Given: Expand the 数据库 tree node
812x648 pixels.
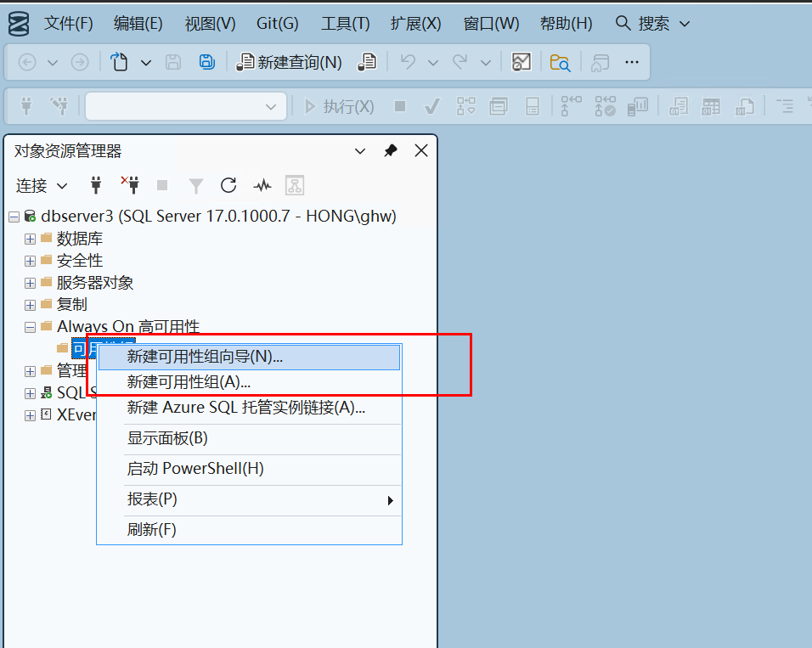Looking at the screenshot, I should (30, 239).
